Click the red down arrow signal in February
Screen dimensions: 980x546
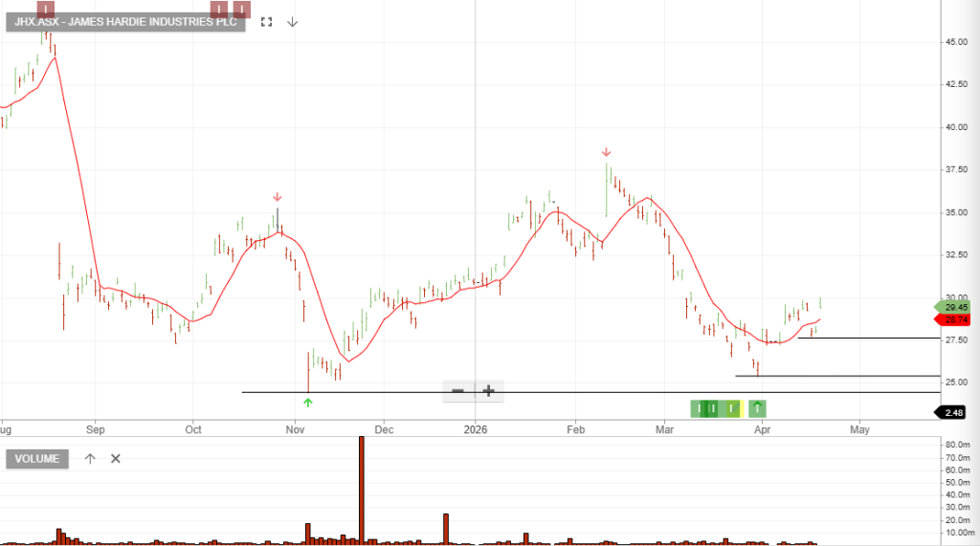click(606, 152)
